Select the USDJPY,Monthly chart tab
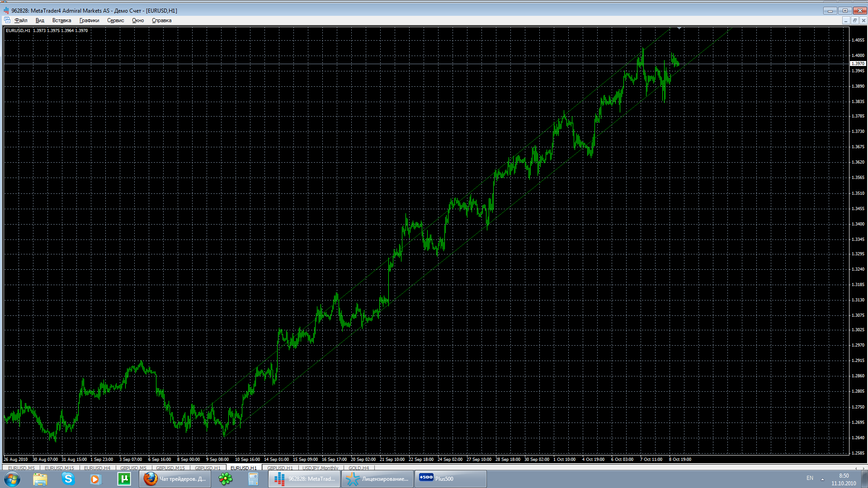 coord(320,468)
